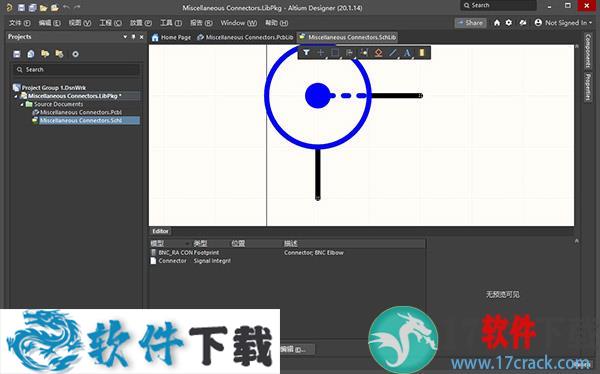This screenshot has width=600, height=374.
Task: Select the place pin tool in active bar
Action: pos(364,52)
